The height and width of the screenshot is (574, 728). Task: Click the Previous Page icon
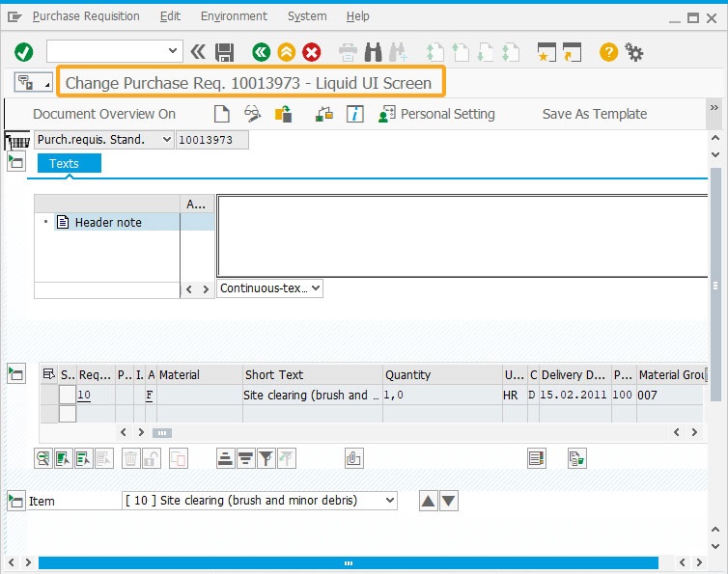coord(461,52)
